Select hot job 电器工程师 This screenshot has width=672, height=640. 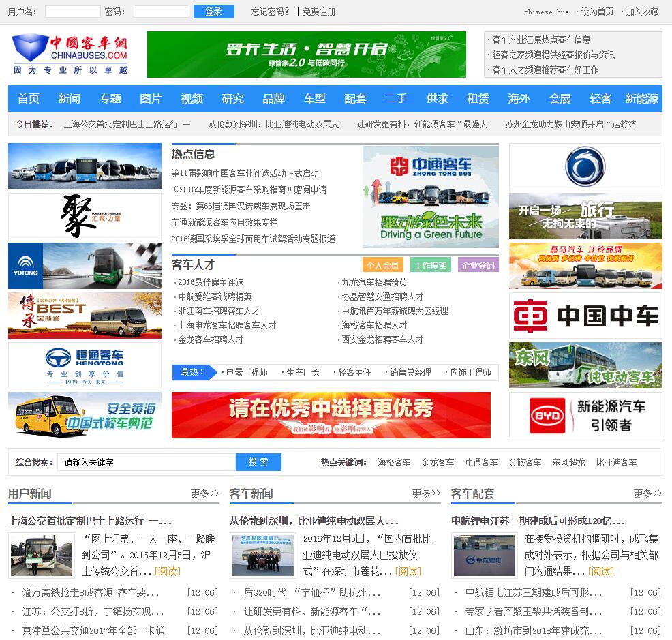247,373
